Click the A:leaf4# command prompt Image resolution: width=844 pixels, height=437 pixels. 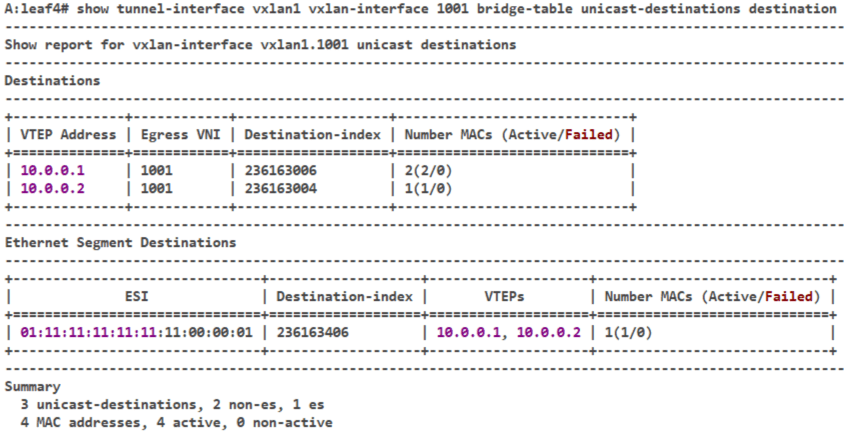(33, 8)
